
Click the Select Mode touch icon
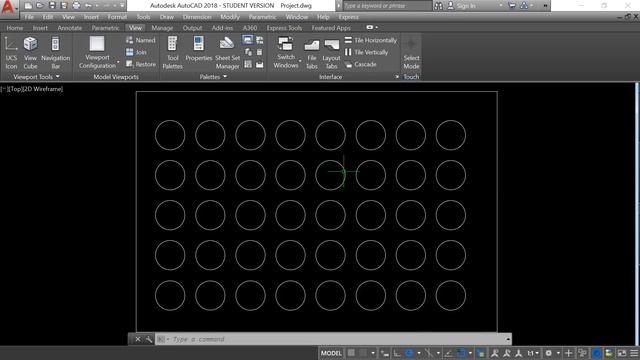point(411,53)
